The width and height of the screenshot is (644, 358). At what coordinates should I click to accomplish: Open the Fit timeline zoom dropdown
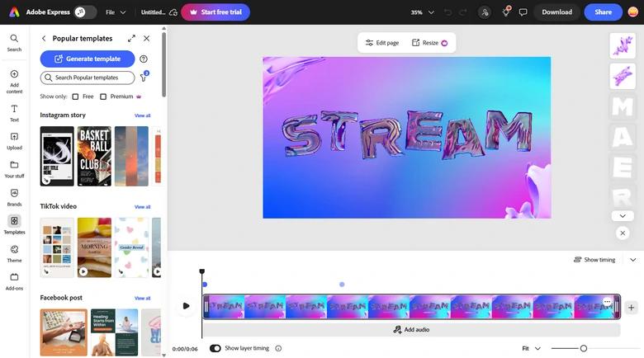532,348
